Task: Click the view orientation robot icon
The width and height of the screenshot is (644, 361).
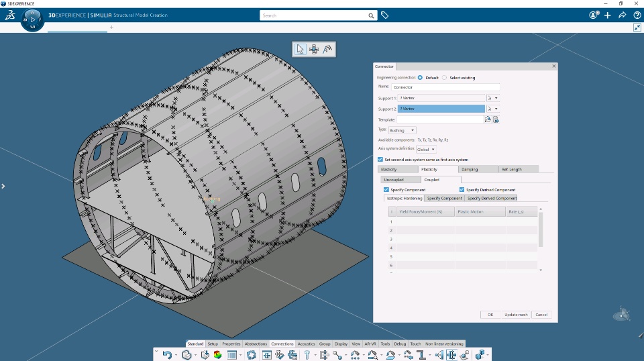Action: coord(622,314)
